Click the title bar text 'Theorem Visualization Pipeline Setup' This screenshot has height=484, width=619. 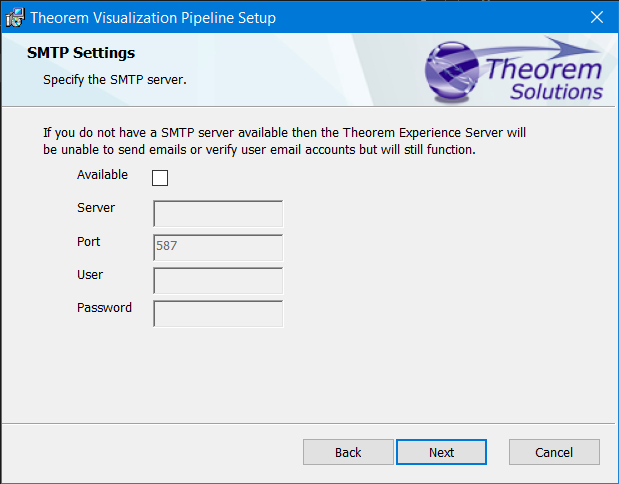pos(153,17)
